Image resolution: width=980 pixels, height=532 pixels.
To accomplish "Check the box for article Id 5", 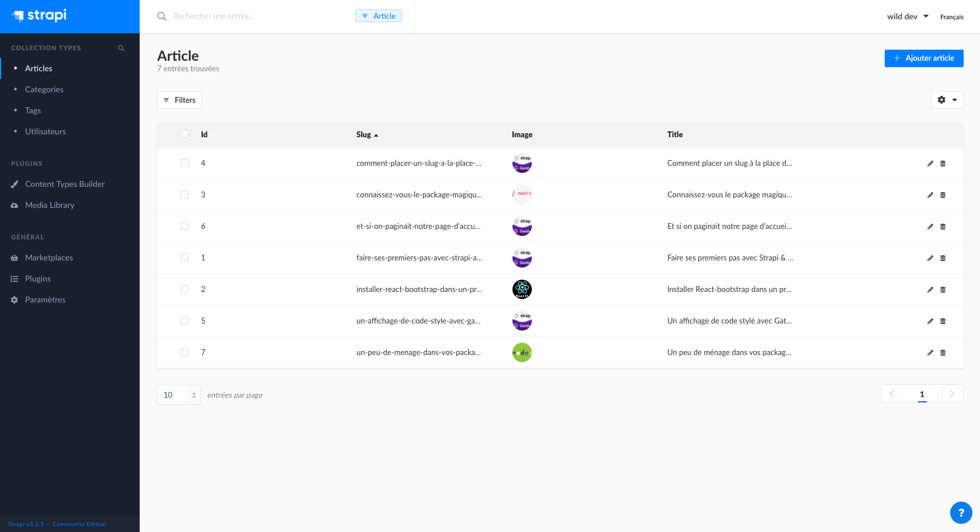I will pyautogui.click(x=185, y=321).
